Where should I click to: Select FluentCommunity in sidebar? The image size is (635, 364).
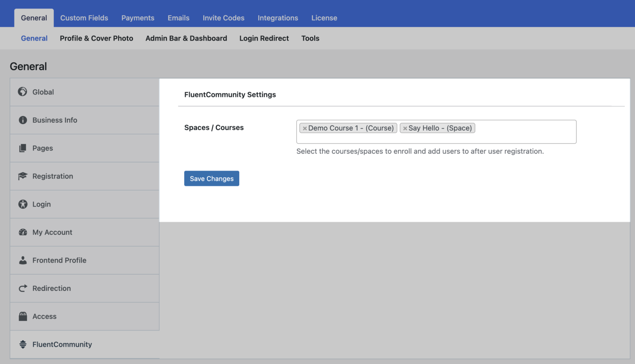85,345
